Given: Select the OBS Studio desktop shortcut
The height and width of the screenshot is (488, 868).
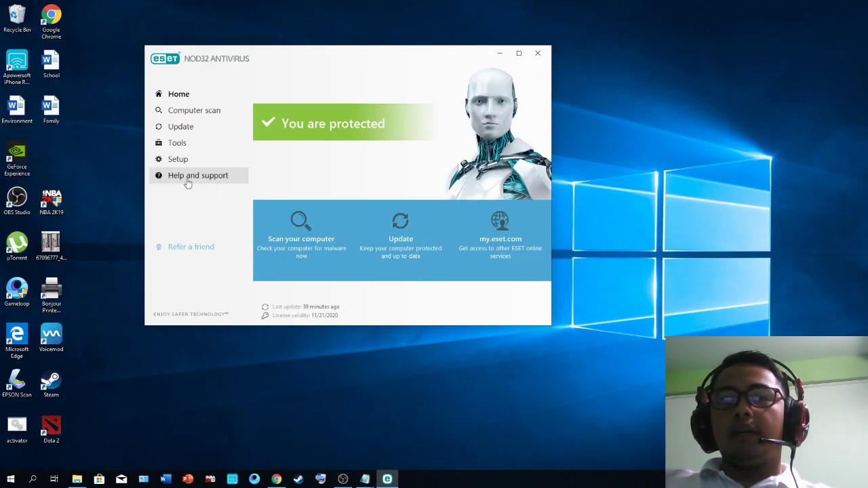Looking at the screenshot, I should 17,201.
